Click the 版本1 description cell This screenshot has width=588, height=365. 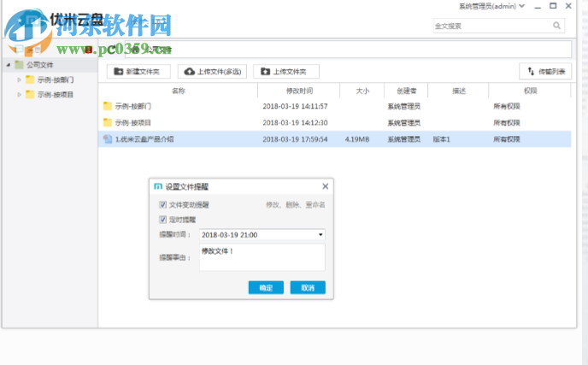[x=441, y=139]
